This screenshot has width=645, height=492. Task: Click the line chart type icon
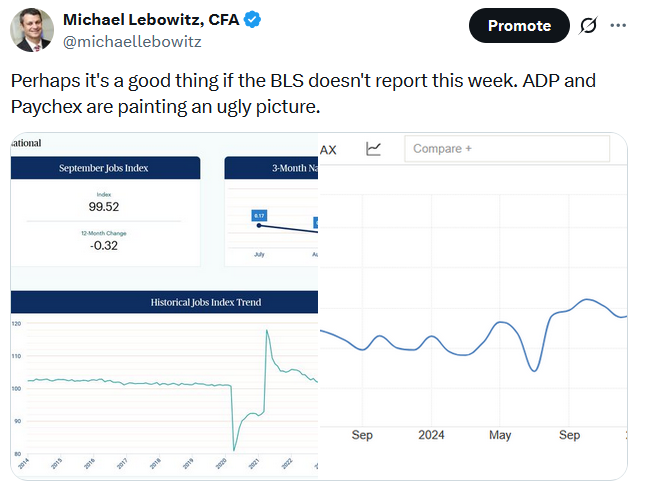373,149
